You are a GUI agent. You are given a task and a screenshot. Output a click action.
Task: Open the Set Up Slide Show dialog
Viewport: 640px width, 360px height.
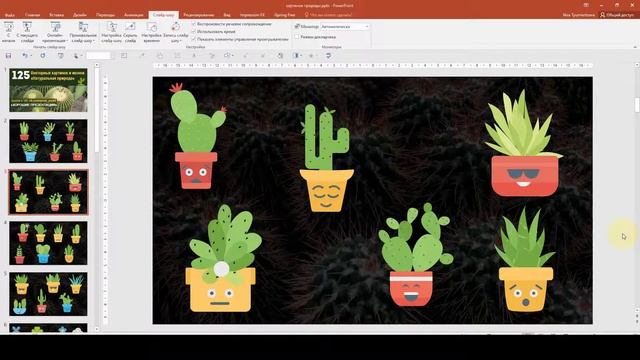click(x=111, y=32)
